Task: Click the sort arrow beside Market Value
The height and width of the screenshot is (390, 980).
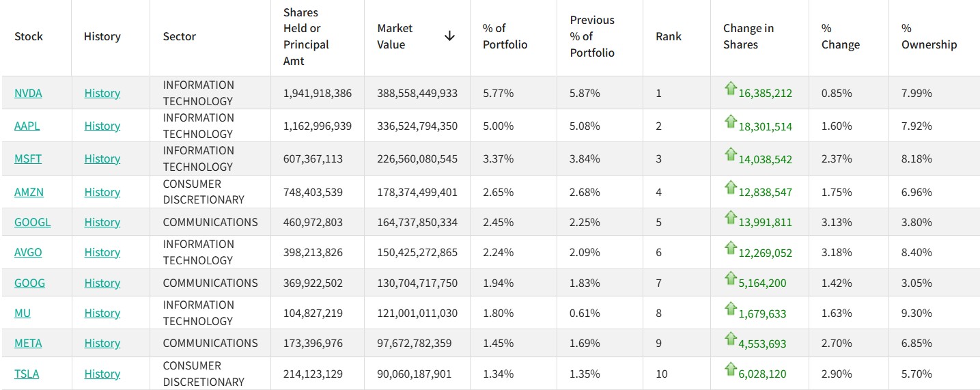Action: 449,36
